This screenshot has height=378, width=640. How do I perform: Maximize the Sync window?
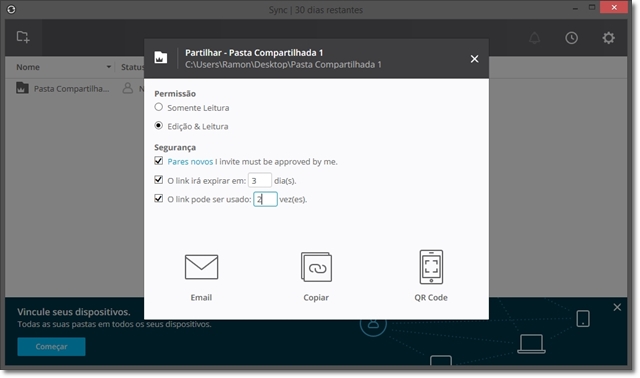(x=592, y=8)
